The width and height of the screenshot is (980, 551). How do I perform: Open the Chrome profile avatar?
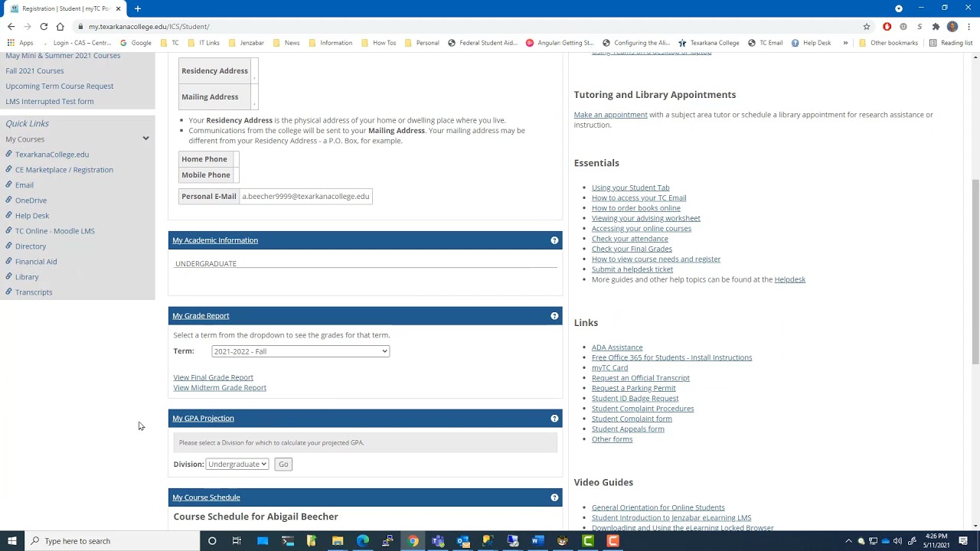coord(952,27)
